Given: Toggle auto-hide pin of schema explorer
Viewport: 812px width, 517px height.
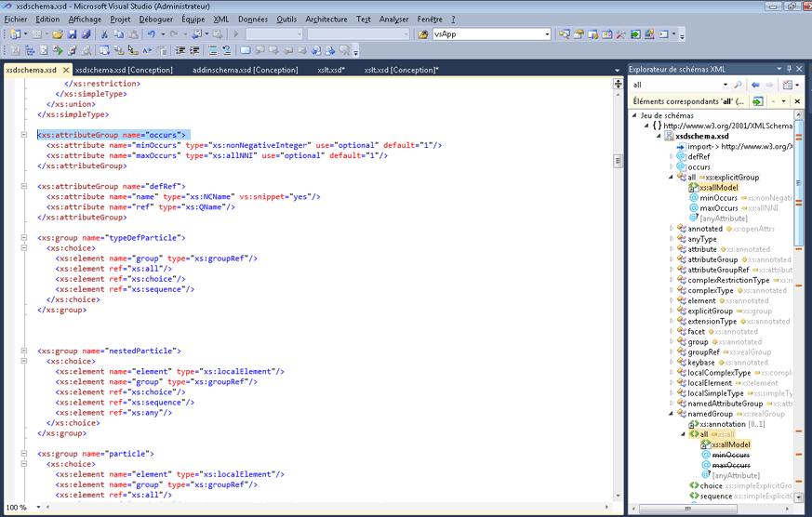Looking at the screenshot, I should [x=790, y=69].
